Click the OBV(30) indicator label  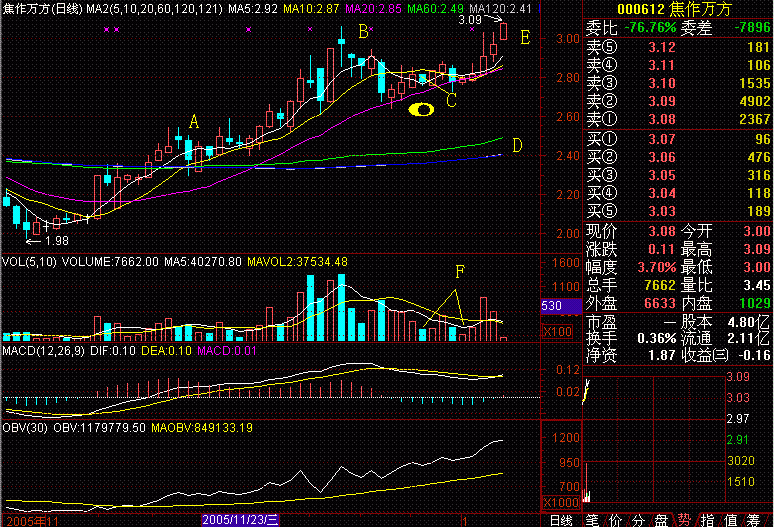pos(25,427)
